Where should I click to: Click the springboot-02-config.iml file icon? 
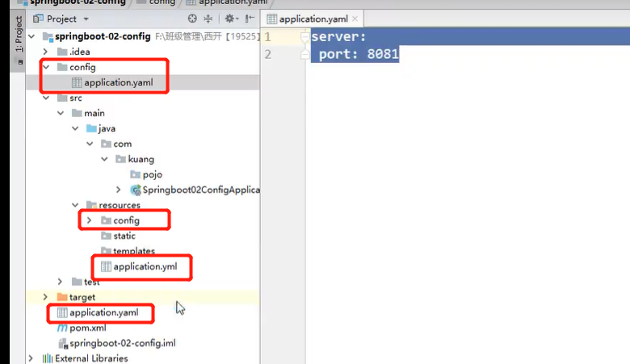(63, 343)
